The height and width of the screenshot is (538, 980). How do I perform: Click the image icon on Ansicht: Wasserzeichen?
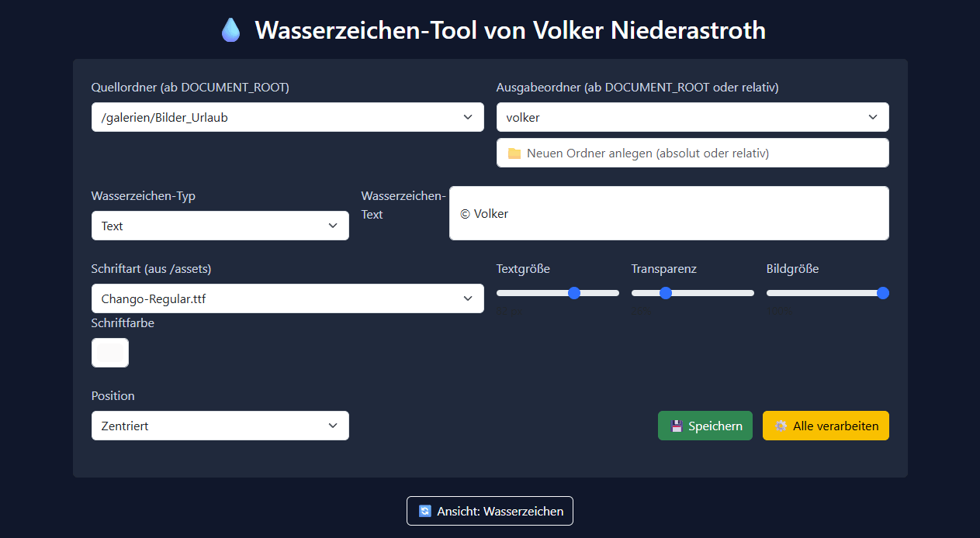pyautogui.click(x=424, y=511)
